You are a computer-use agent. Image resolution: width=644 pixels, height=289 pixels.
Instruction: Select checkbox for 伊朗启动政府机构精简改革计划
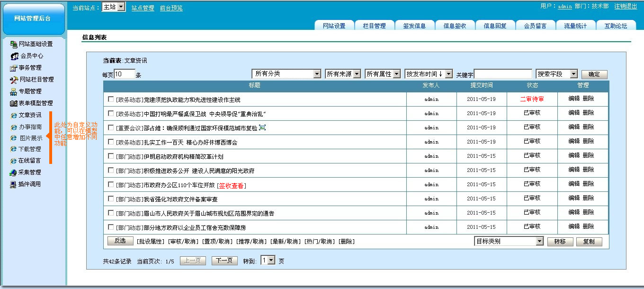tap(111, 156)
